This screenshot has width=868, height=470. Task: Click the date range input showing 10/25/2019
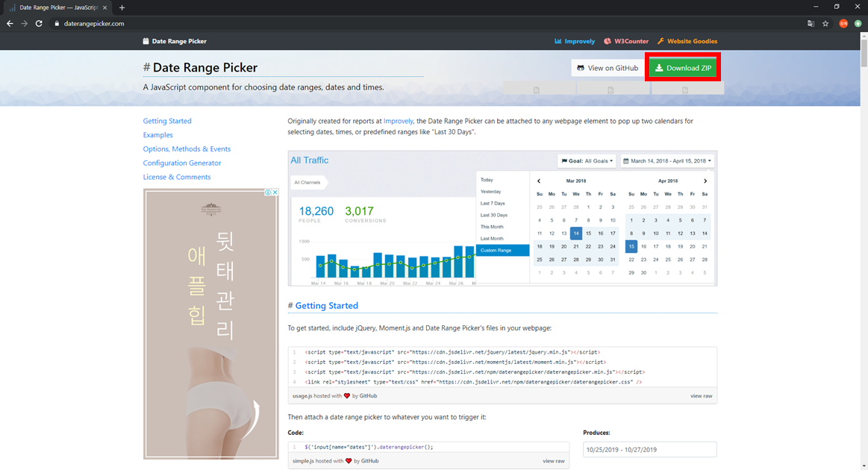pyautogui.click(x=650, y=450)
